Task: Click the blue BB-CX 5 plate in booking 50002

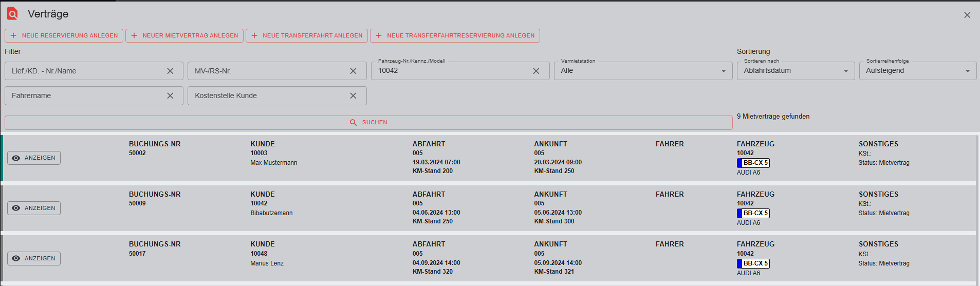Action: tap(753, 163)
